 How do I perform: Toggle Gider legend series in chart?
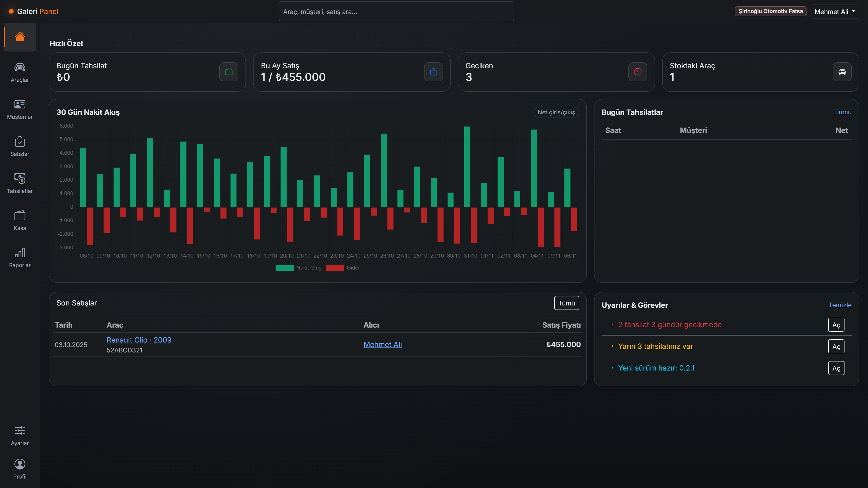343,268
